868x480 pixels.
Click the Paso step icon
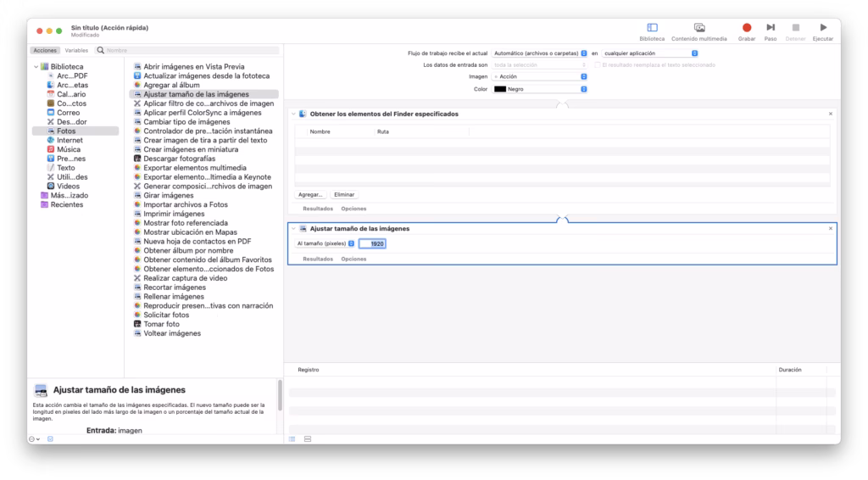tap(771, 28)
